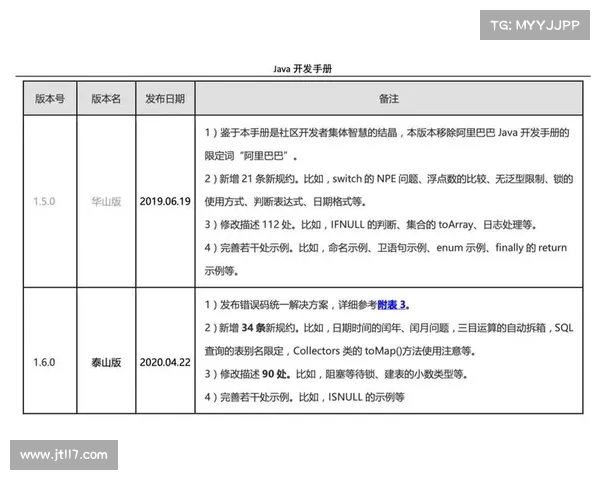The height and width of the screenshot is (480, 600).
Task: Click the line starting 鉴于本手册是社区开发者
Action: click(386, 133)
